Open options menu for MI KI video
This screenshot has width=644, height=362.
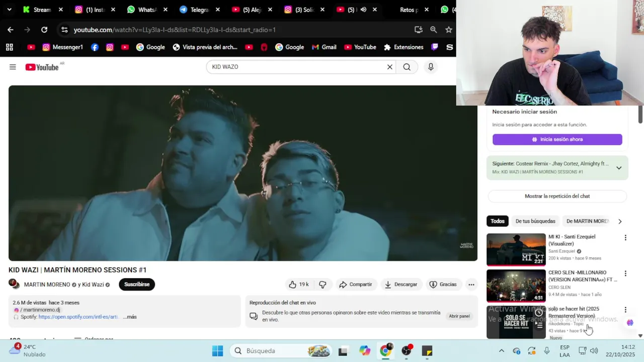click(x=625, y=238)
